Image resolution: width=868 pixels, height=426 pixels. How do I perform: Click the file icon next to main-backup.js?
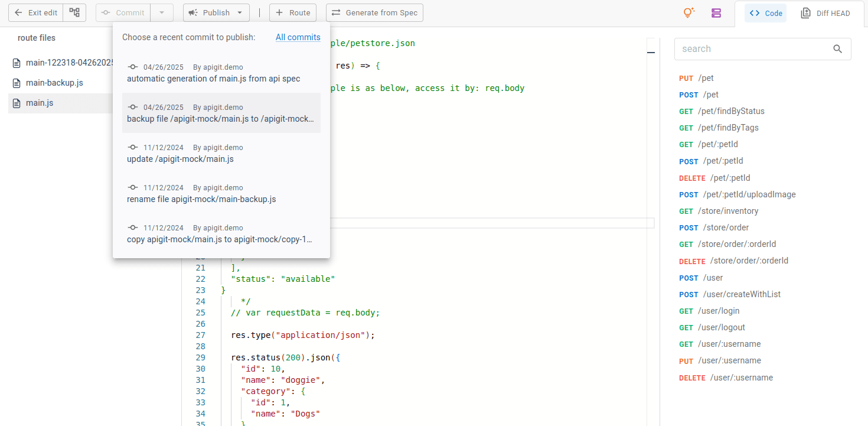(x=17, y=83)
